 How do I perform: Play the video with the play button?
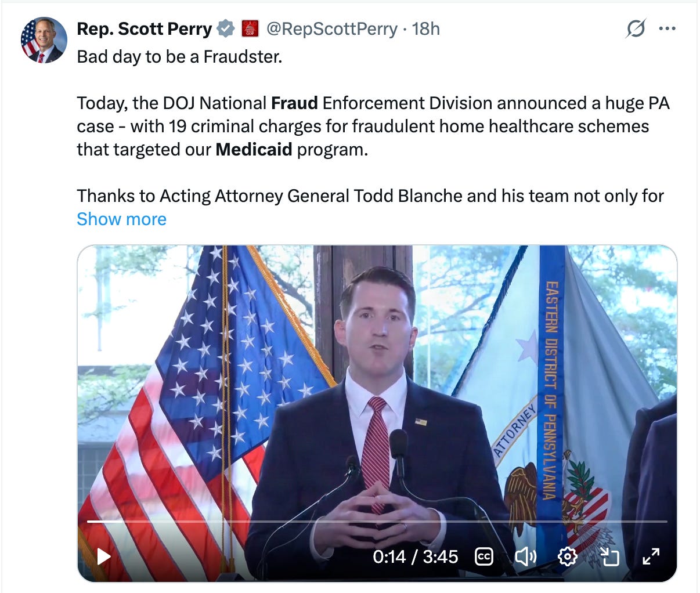(x=104, y=557)
